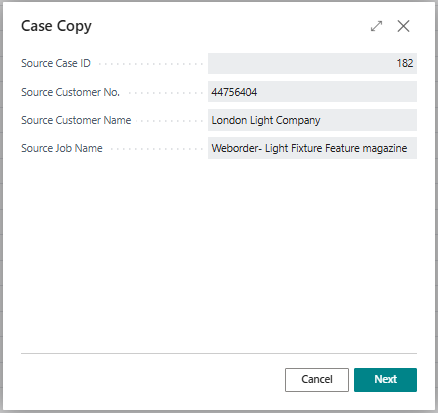Screen dimensions: 438x413
Task: Select the Source Case ID field showing 182
Action: [312, 63]
